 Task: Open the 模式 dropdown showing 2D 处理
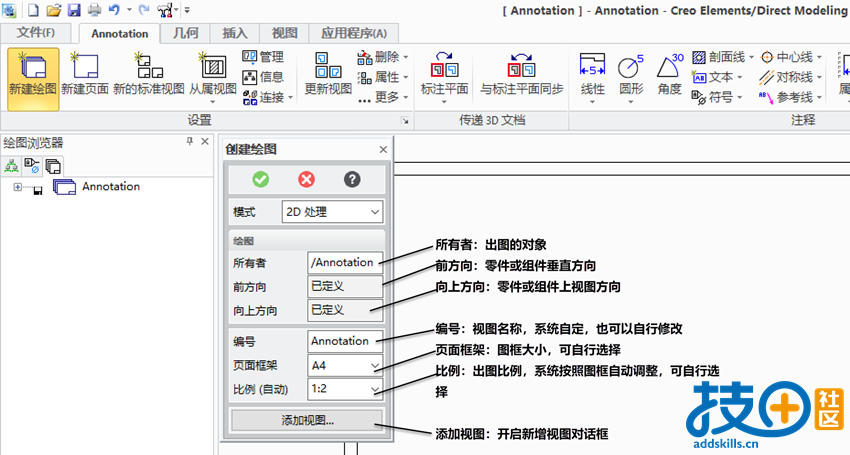pos(332,212)
